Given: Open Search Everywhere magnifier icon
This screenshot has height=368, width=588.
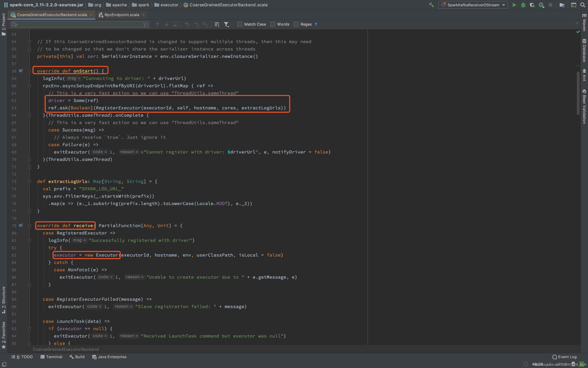Looking at the screenshot, I should coord(583,5).
